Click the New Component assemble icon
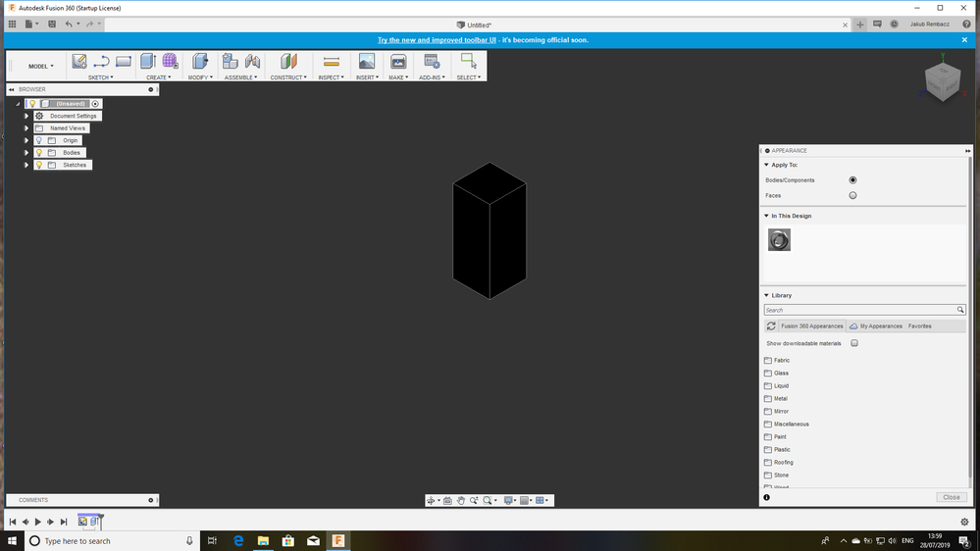Viewport: 980px width, 551px height. click(230, 61)
